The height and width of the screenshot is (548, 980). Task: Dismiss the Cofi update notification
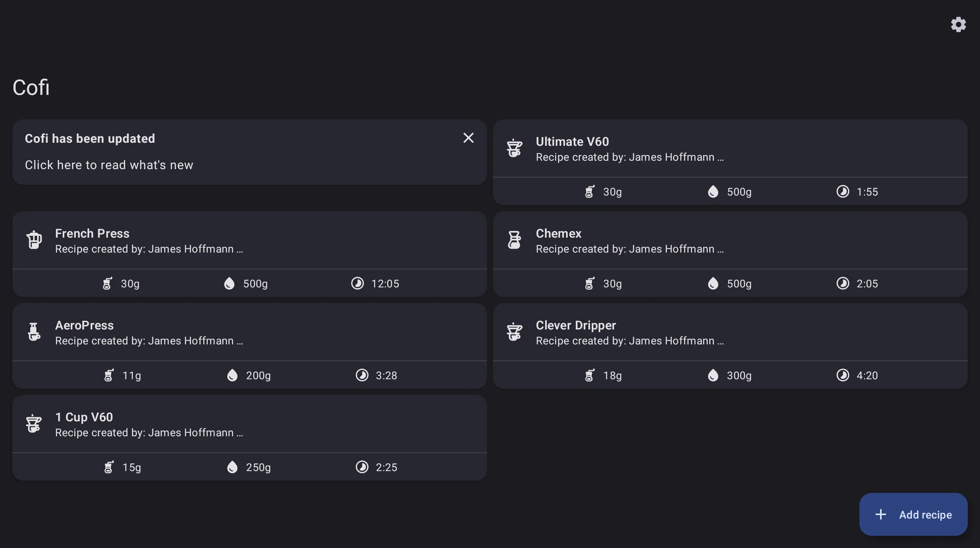(x=469, y=138)
